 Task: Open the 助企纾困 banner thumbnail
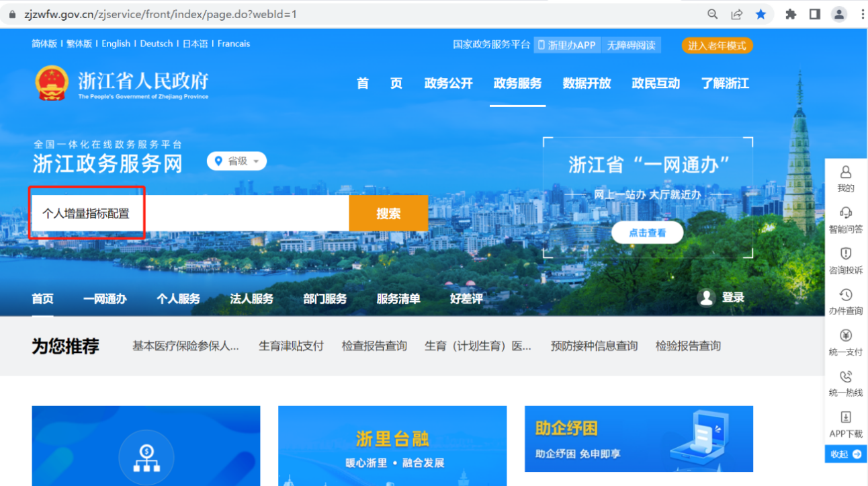click(638, 438)
